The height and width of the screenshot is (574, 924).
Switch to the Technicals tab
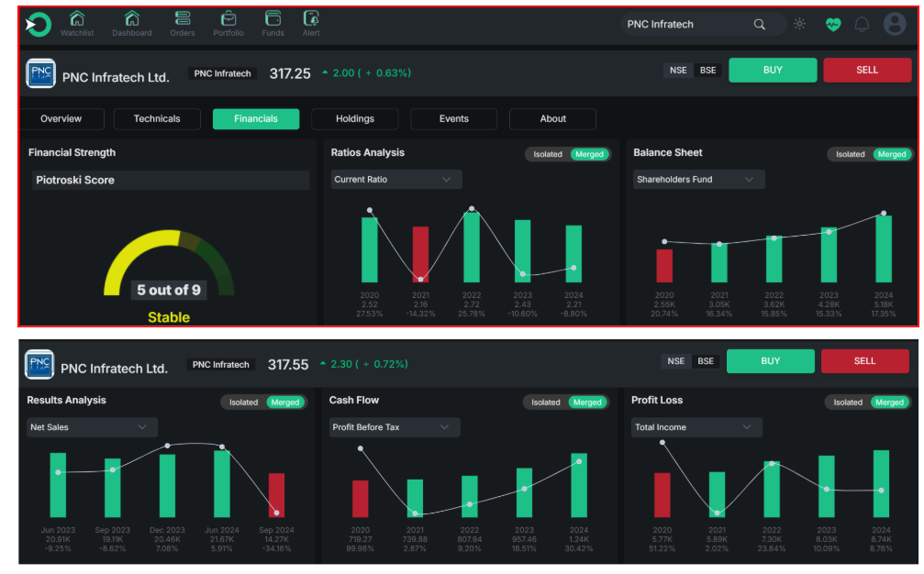[x=157, y=119]
